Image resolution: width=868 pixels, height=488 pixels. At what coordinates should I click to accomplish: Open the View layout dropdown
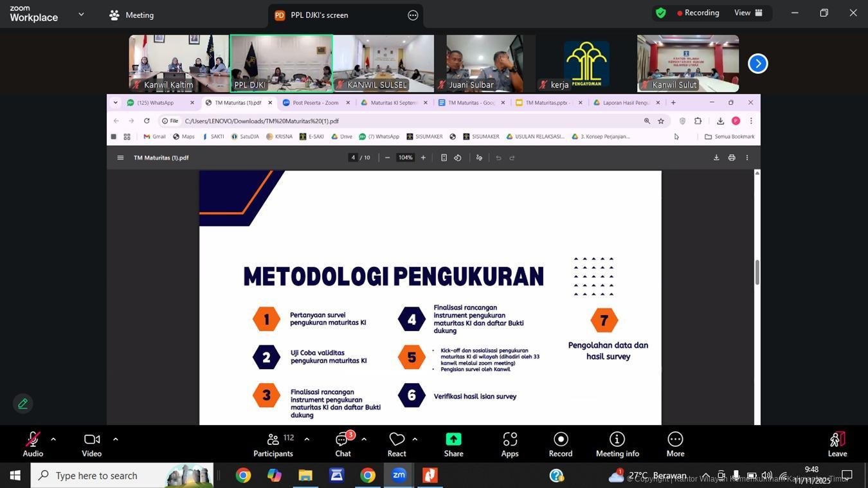[x=748, y=13]
